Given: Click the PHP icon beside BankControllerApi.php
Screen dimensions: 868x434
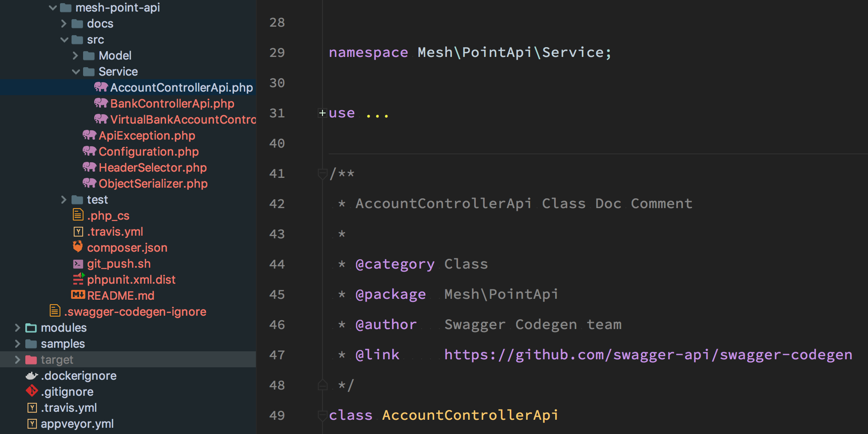Looking at the screenshot, I should pos(101,103).
